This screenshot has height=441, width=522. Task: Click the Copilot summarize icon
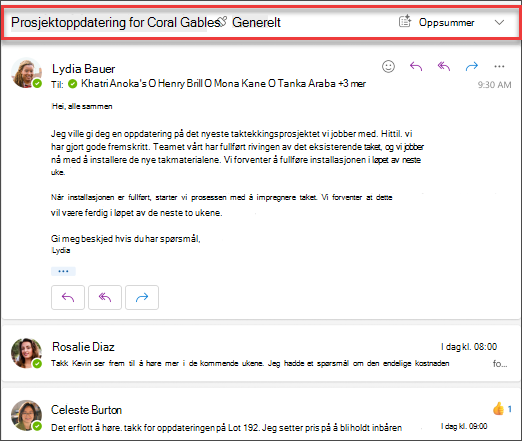405,21
